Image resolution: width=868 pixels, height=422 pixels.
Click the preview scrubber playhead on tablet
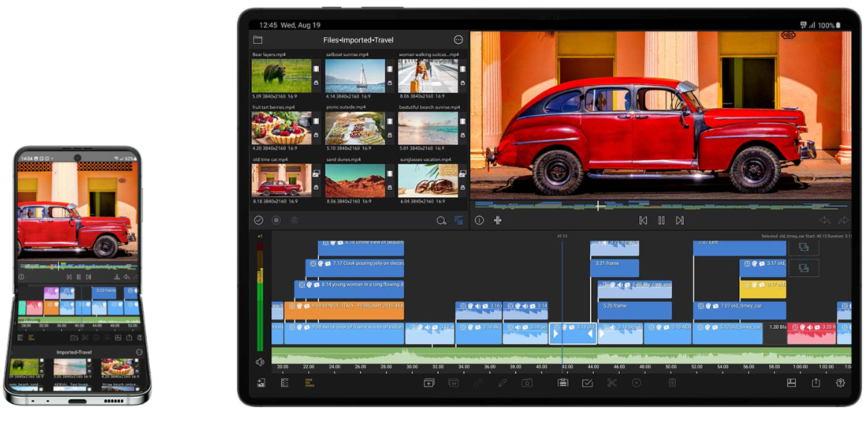(598, 206)
